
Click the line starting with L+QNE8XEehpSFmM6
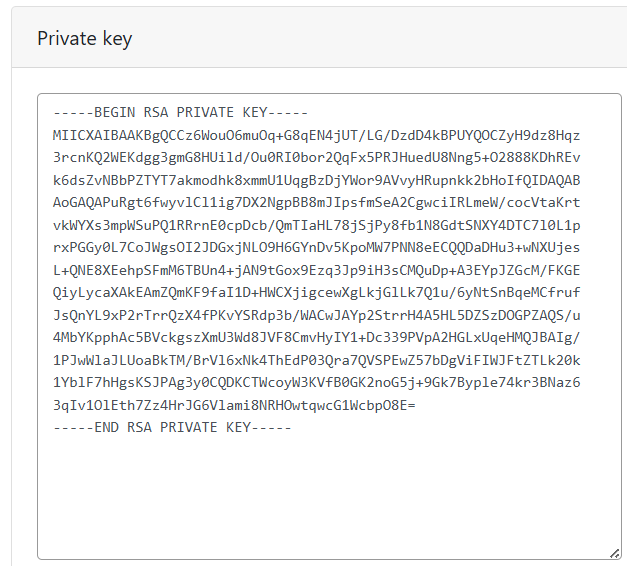pos(316,270)
